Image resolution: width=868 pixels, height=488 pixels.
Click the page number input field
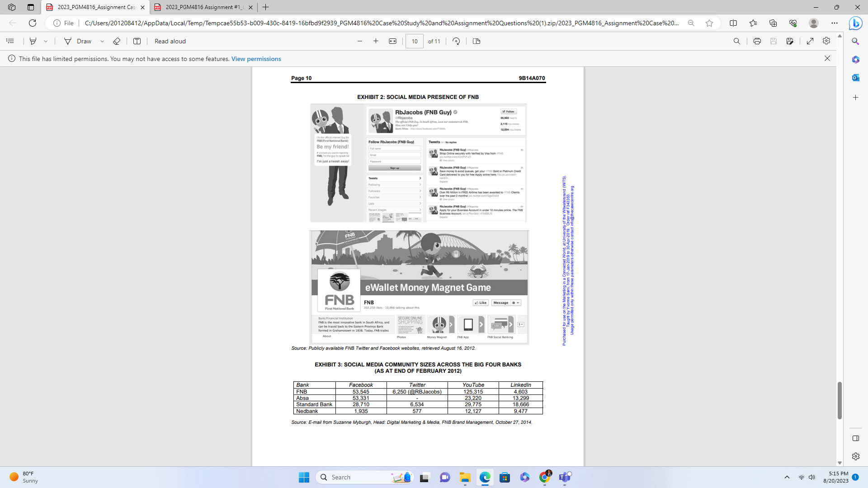pos(414,41)
